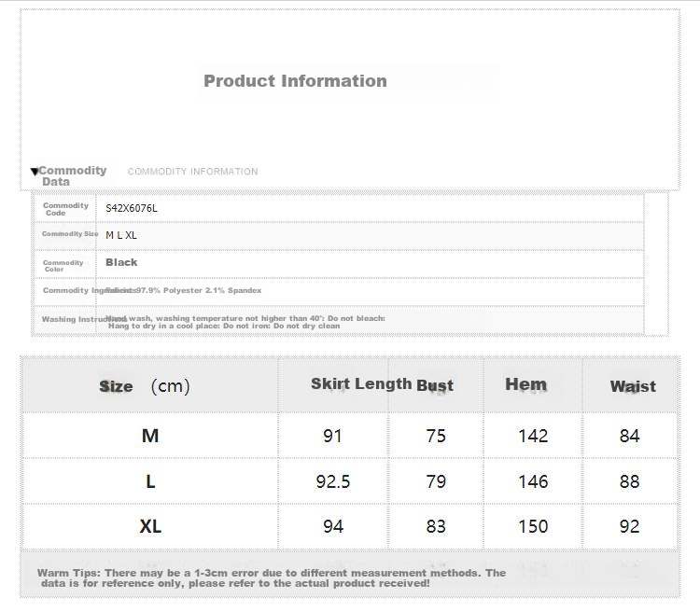The image size is (700, 612).
Task: Click hem value 146 in L row
Action: click(533, 481)
